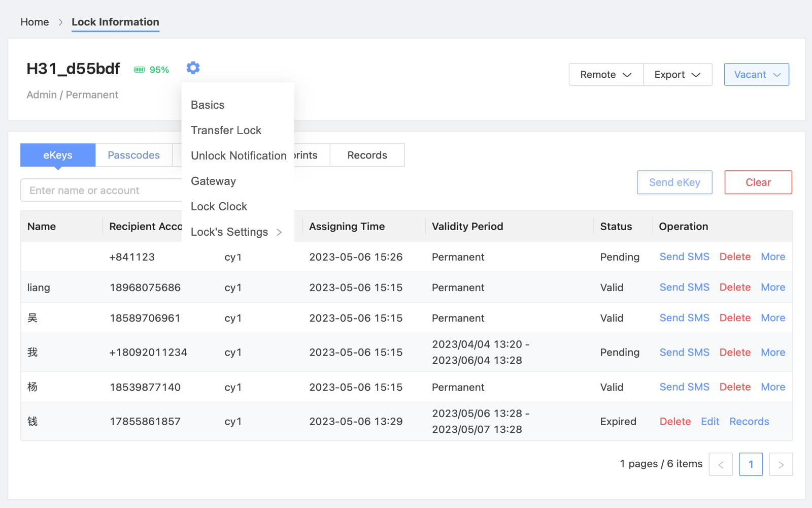The image size is (812, 508).
Task: Open More options for liang
Action: tap(773, 288)
